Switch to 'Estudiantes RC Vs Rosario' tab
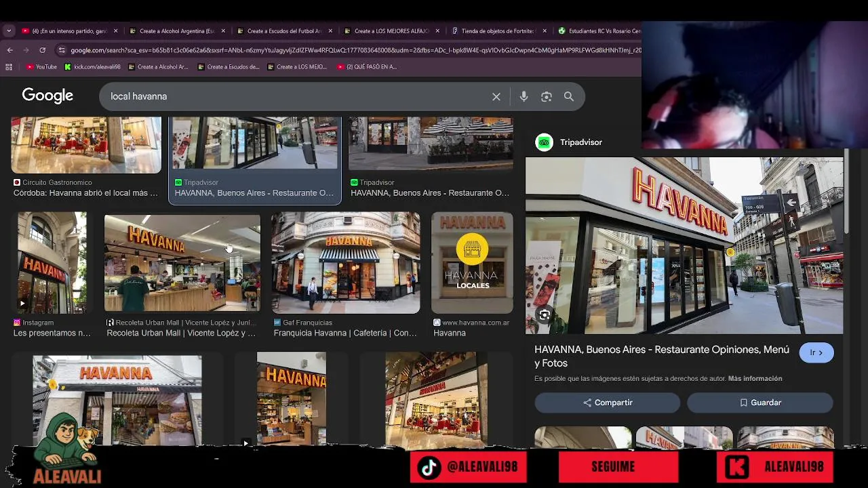Viewport: 868px width, 488px height. click(598, 31)
